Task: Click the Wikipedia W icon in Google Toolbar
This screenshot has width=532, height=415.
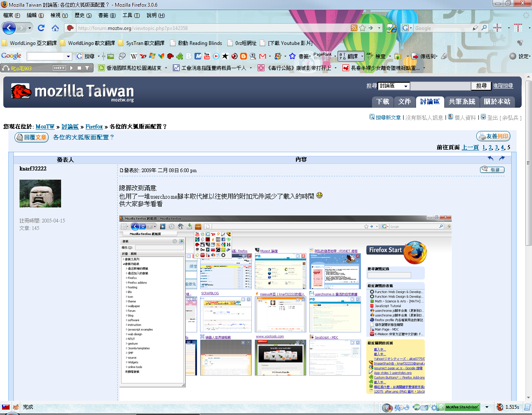Action: point(134,56)
